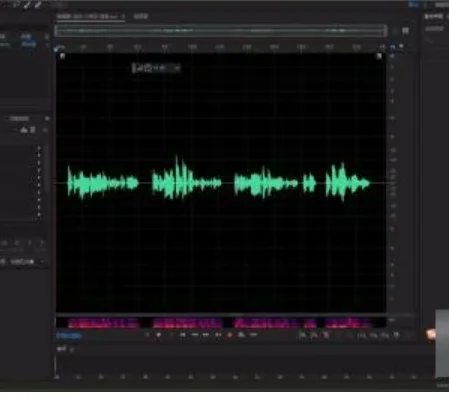Viewport: 449px width, 399px height.
Task: Toggle Loop Playback next to record button
Action: pos(241,335)
